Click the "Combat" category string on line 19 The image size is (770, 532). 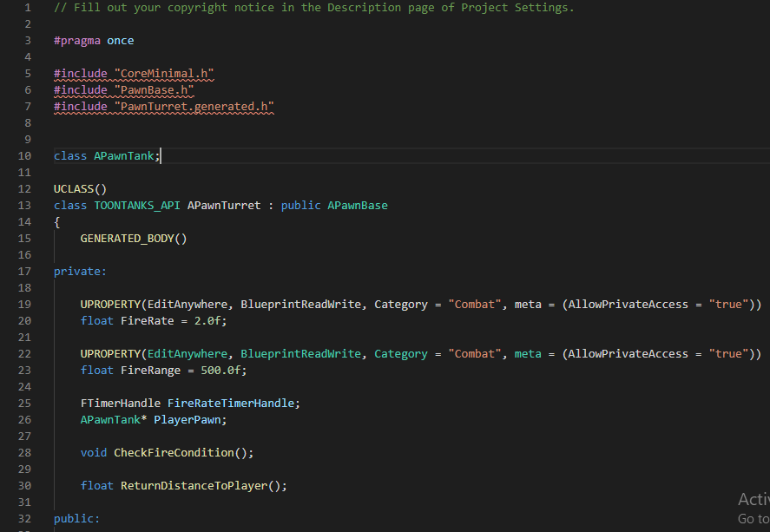pos(474,304)
